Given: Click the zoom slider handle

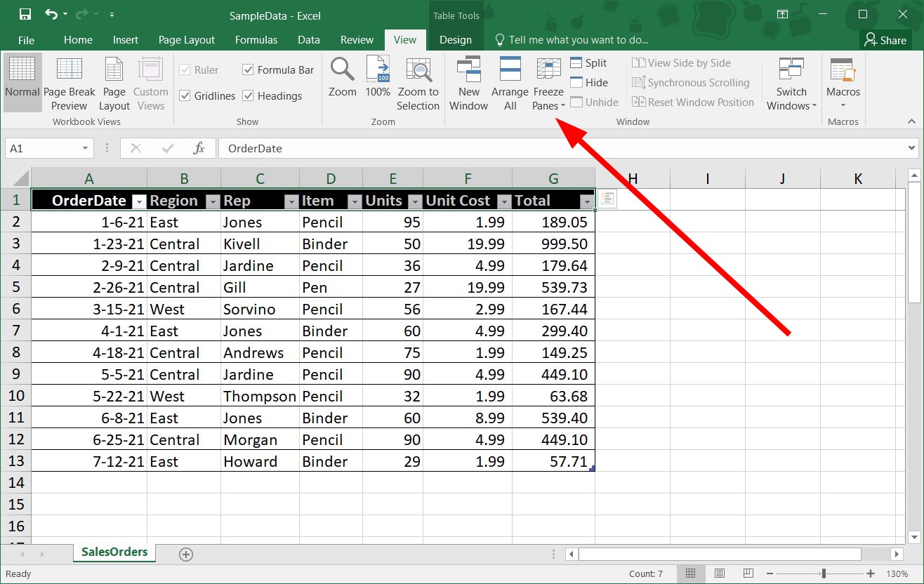Looking at the screenshot, I should 824,573.
